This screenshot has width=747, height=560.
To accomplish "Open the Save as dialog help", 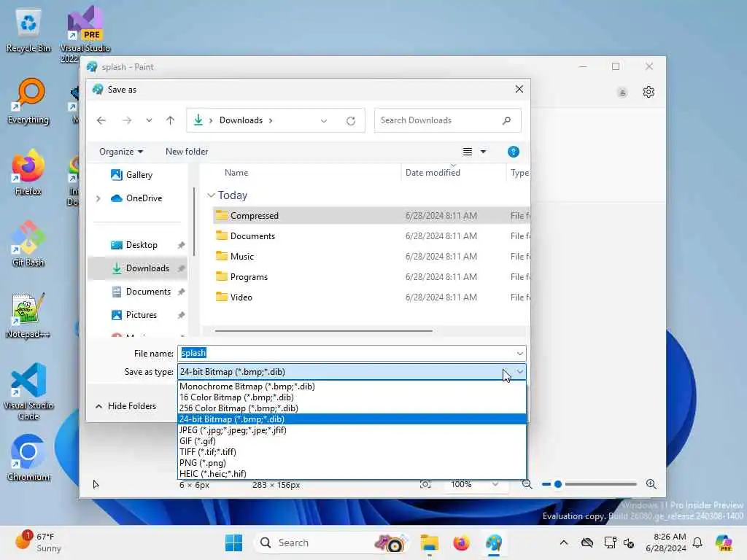I will point(513,152).
